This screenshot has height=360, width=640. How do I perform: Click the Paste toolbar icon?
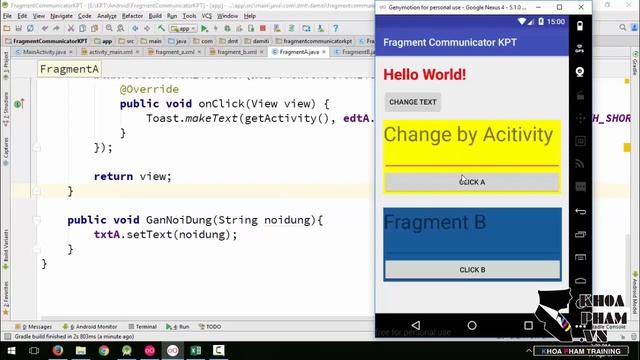[94, 28]
